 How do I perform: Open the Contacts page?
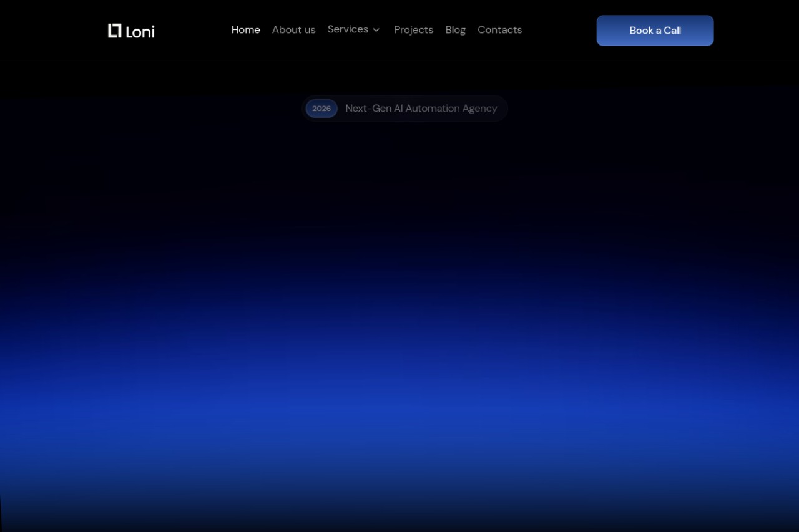click(499, 30)
